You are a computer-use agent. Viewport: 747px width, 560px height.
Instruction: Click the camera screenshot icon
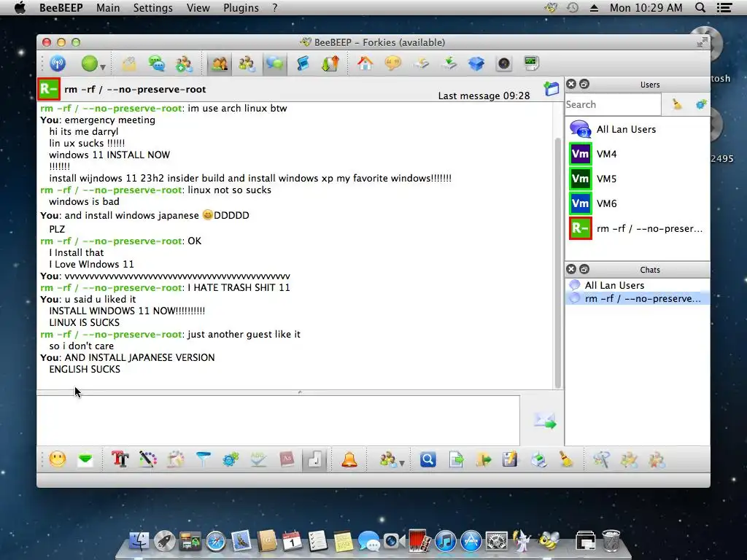(x=503, y=63)
